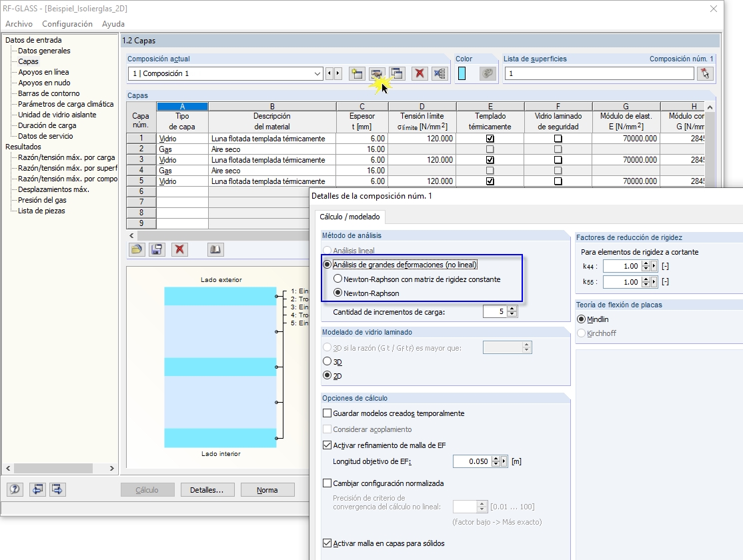Save layers with the floppy disk icon
The width and height of the screenshot is (743, 560).
(x=157, y=249)
